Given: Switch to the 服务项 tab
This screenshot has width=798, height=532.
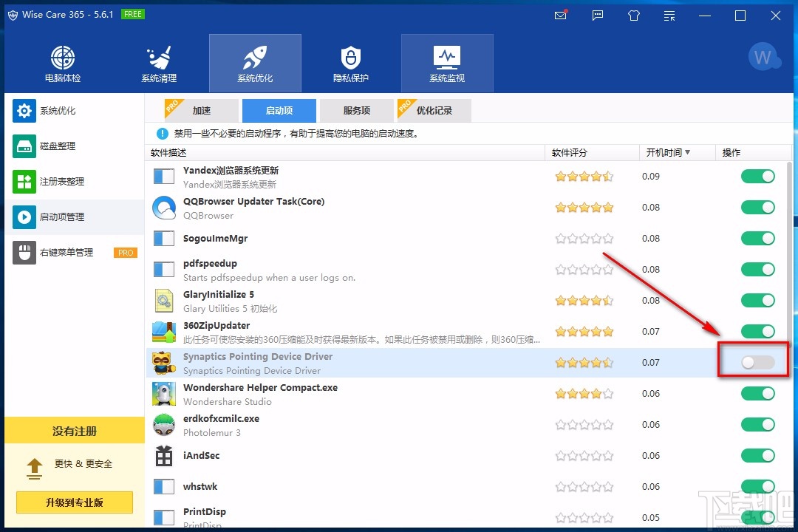Looking at the screenshot, I should [x=356, y=111].
